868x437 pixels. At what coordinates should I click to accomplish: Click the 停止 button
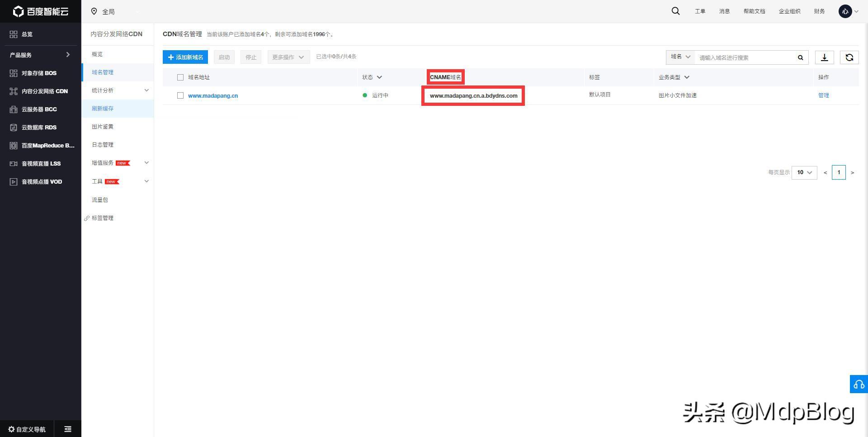[251, 57]
